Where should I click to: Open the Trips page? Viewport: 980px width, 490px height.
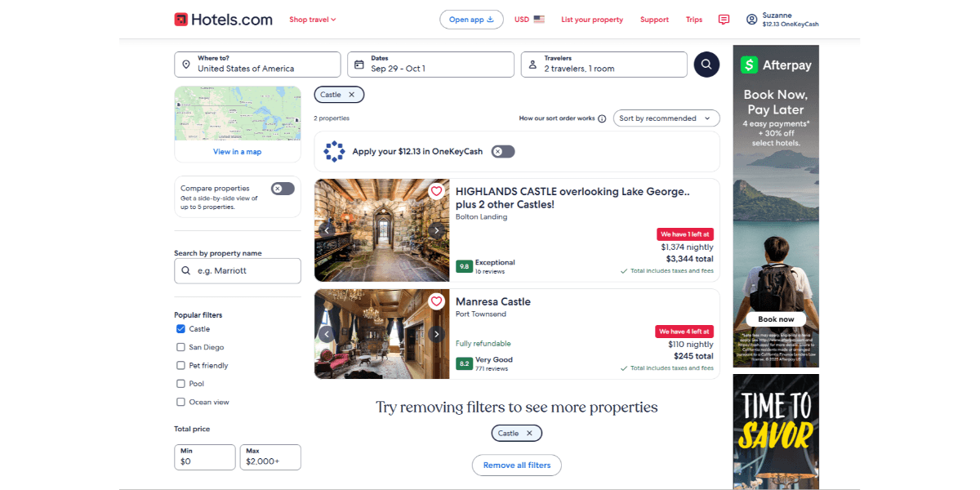pyautogui.click(x=693, y=20)
